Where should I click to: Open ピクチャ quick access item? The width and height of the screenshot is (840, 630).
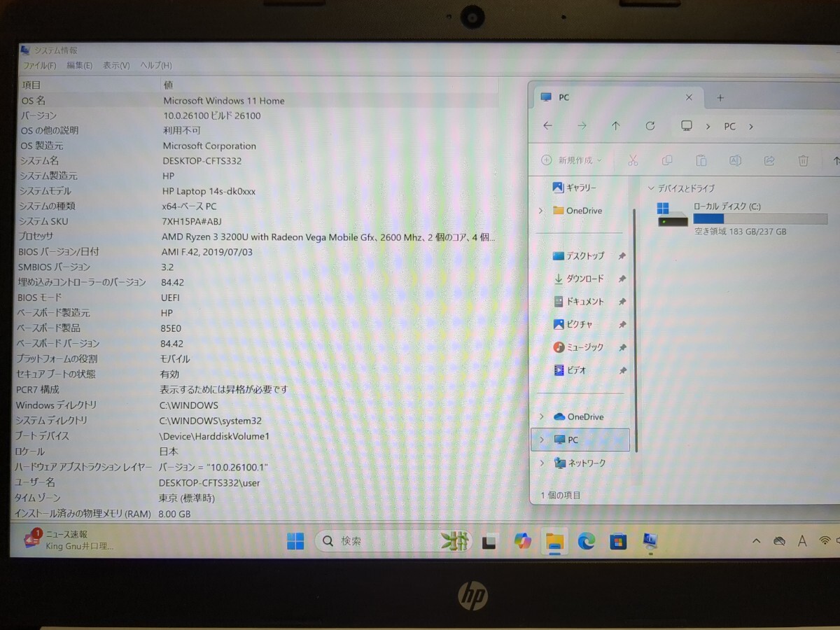tap(573, 324)
